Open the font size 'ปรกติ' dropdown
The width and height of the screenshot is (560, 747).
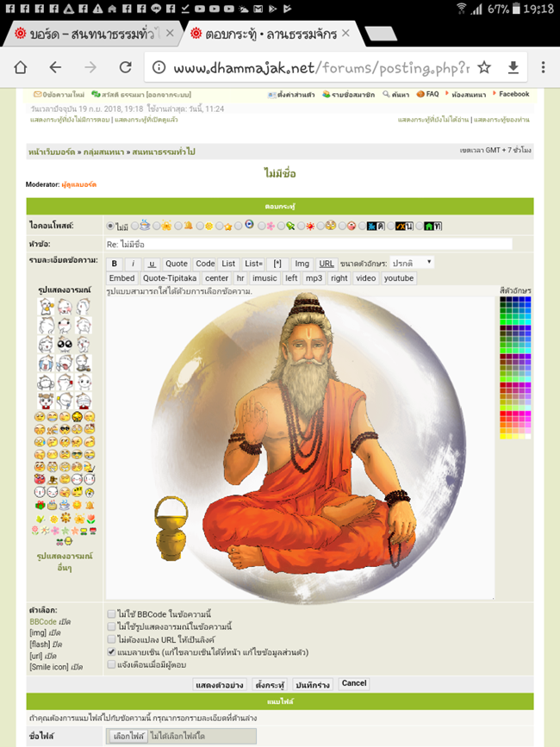coord(412,263)
